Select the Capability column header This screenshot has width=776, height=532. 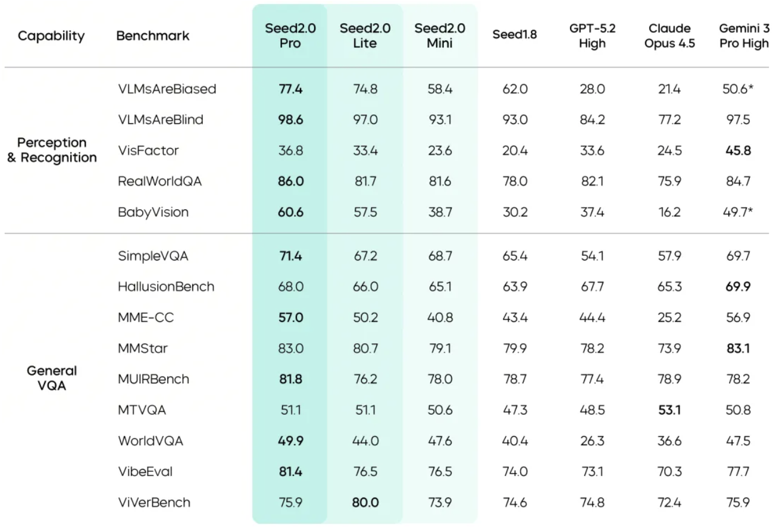(51, 36)
